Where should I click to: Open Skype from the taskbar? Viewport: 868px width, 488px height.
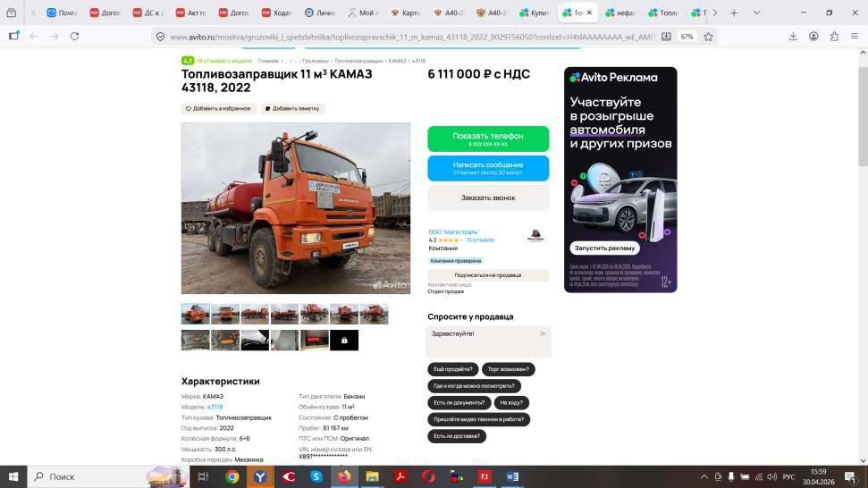pyautogui.click(x=316, y=476)
